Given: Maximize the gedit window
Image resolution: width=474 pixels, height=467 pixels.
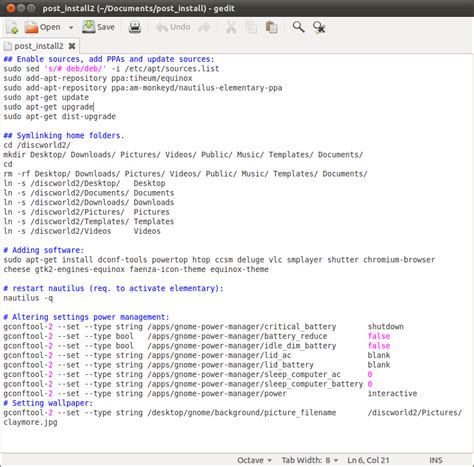Looking at the screenshot, I should click(x=31, y=8).
